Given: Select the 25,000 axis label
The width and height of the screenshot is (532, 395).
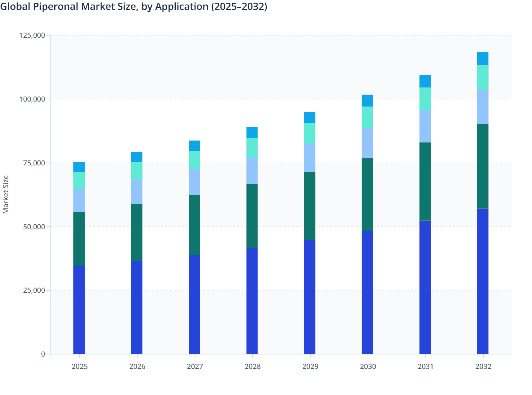Looking at the screenshot, I should pos(35,290).
